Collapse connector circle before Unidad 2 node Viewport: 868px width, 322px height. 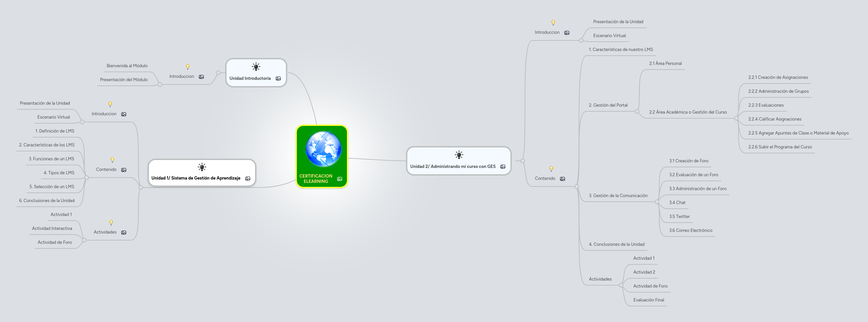coord(523,160)
